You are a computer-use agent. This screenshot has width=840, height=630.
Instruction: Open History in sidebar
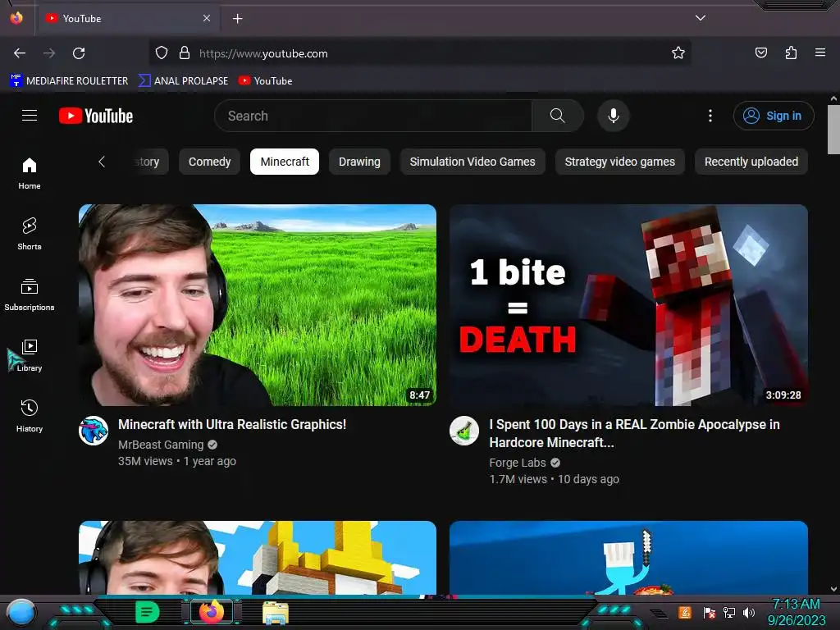point(30,416)
